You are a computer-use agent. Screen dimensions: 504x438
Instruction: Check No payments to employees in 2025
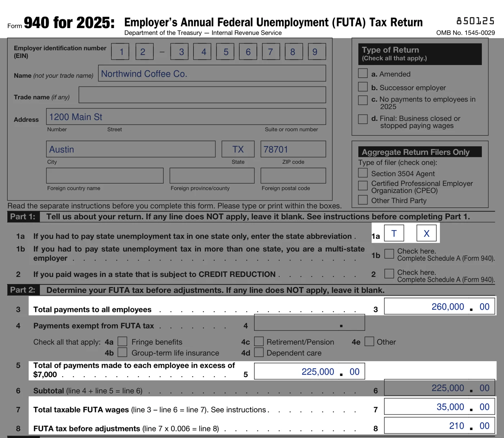(x=363, y=100)
